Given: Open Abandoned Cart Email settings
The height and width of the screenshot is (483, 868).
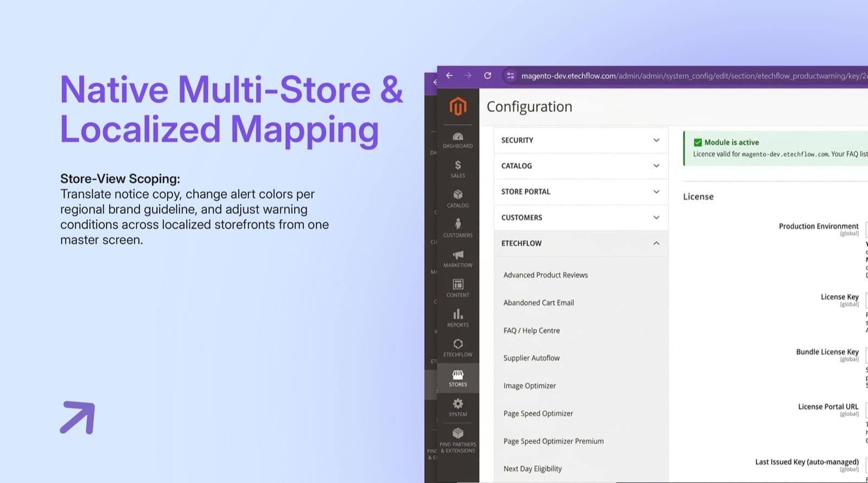Looking at the screenshot, I should (538, 302).
